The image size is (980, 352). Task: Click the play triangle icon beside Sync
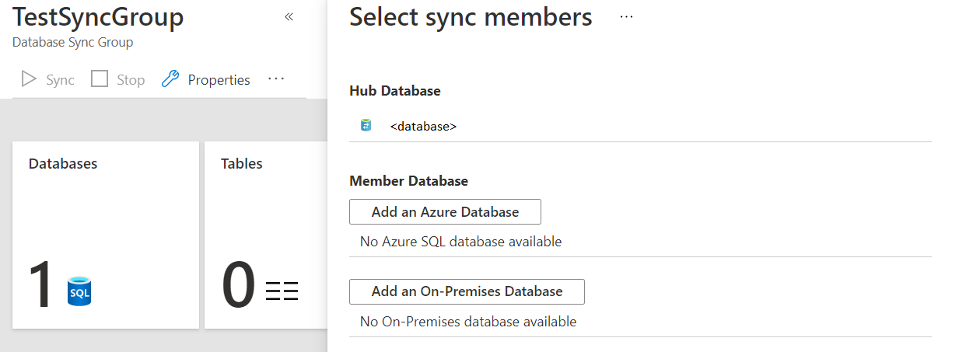click(x=30, y=79)
